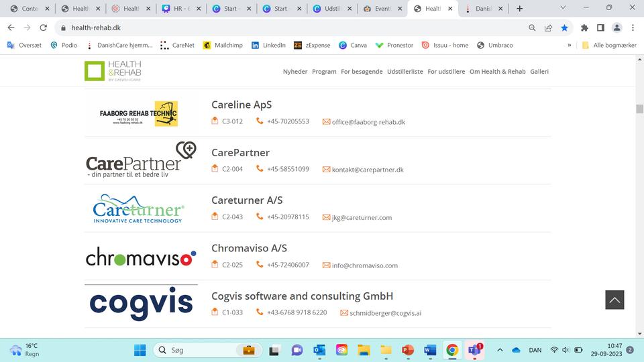The height and width of the screenshot is (362, 644).
Task: Close the Conte tab
Action: coord(47,9)
